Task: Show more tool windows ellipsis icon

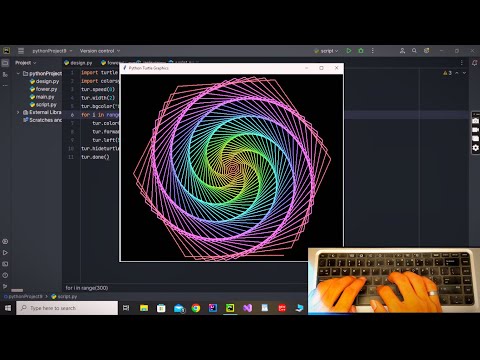Action: 5,86
